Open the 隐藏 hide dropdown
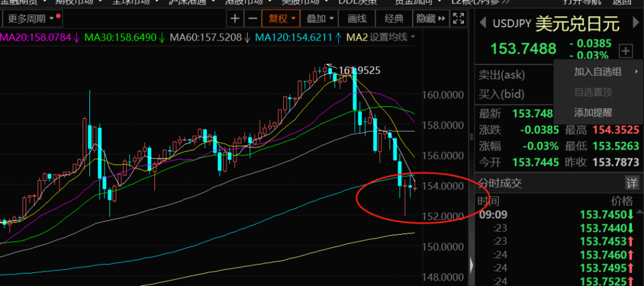The image size is (644, 286). pos(431,19)
